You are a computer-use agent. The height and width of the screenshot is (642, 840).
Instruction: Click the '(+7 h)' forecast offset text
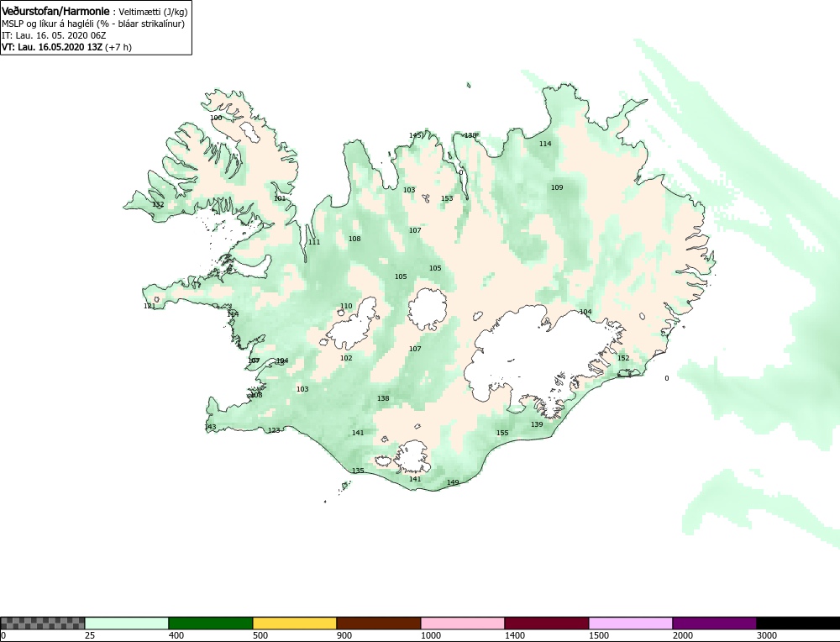coord(118,47)
